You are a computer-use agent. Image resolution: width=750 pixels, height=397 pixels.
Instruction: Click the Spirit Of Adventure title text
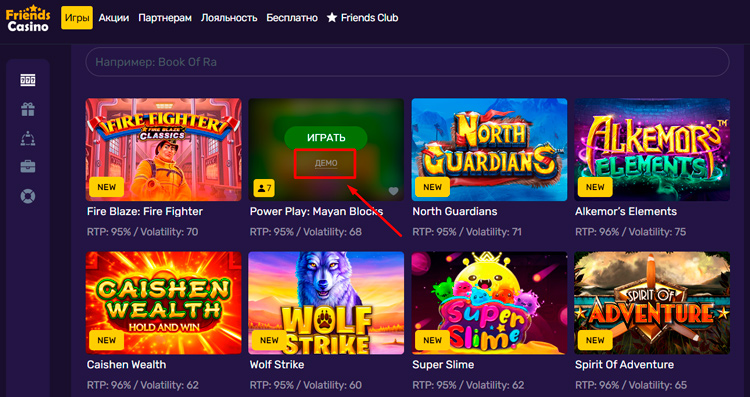tap(625, 364)
